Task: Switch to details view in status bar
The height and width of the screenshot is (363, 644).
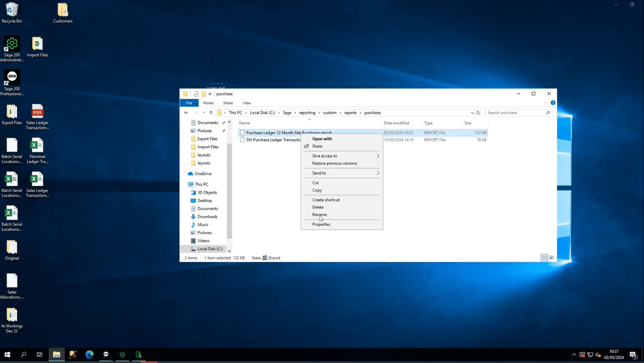Action: 544,258
